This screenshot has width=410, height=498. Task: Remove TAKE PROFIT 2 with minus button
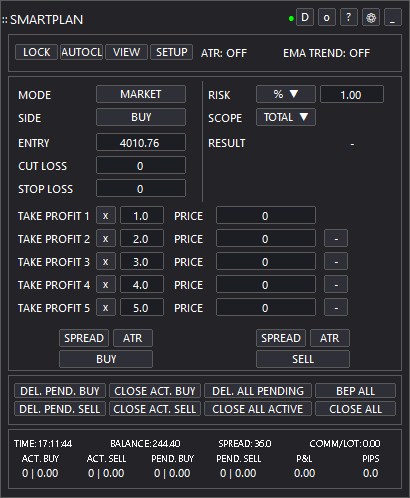[336, 238]
